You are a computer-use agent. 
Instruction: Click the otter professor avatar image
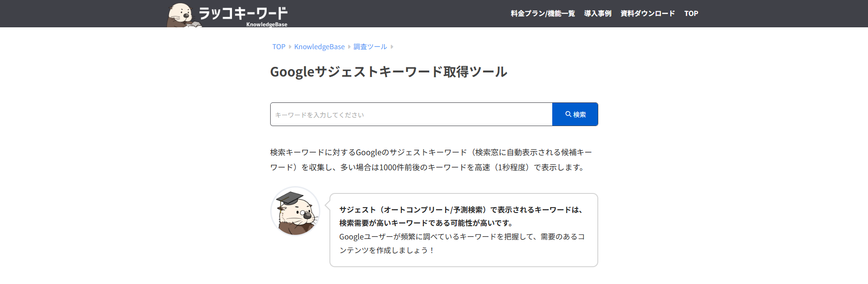click(x=295, y=211)
